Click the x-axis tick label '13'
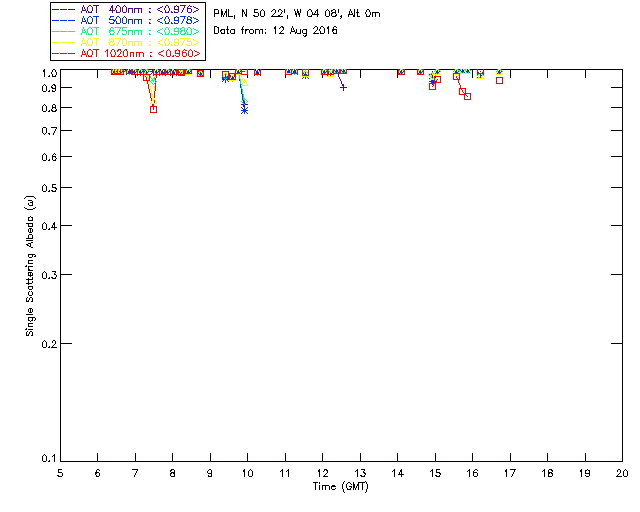Screen dimensions: 640x512 coord(360,473)
